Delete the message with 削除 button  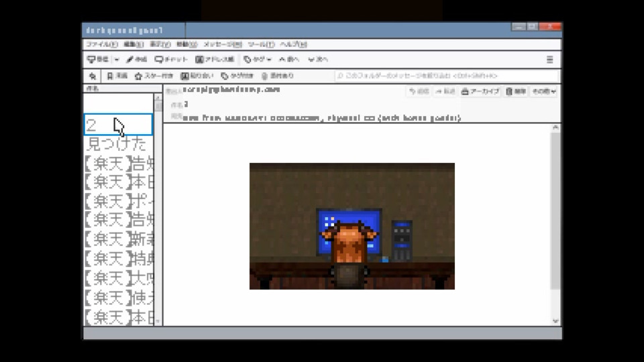pos(516,92)
